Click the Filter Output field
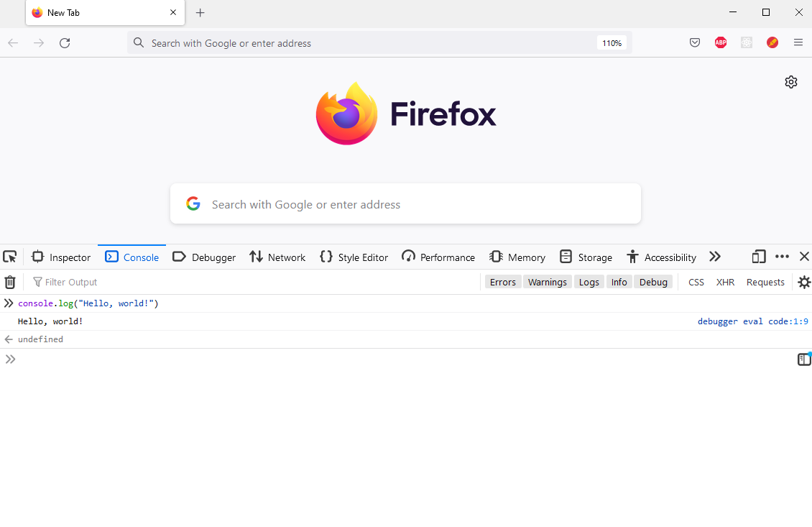This screenshot has height=527, width=812. click(254, 282)
